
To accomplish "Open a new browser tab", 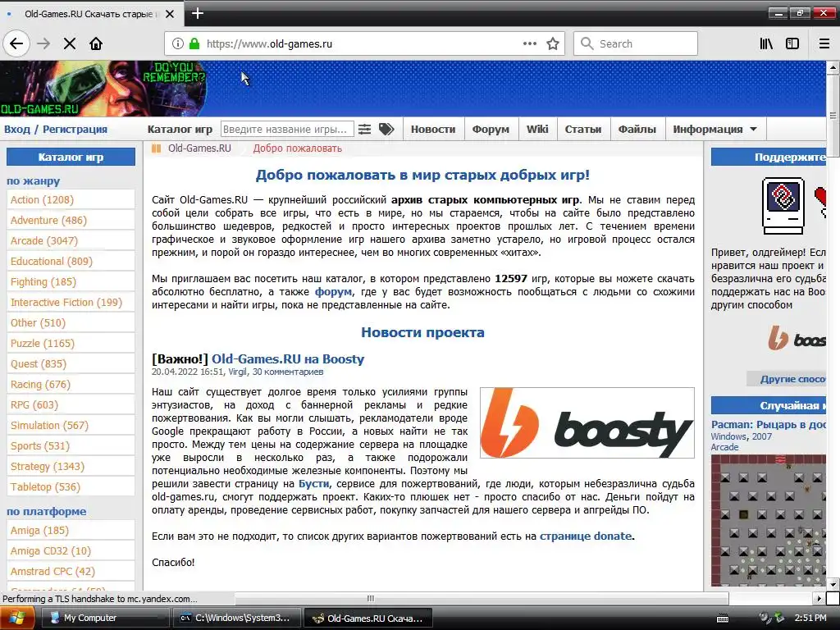I will (x=197, y=13).
